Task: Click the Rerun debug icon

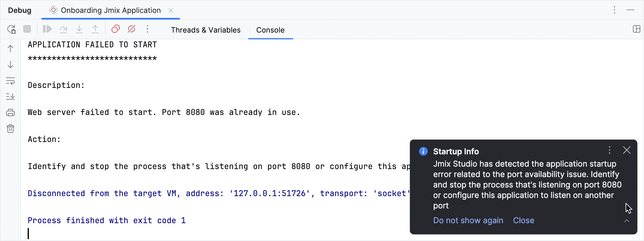Action: point(11,29)
